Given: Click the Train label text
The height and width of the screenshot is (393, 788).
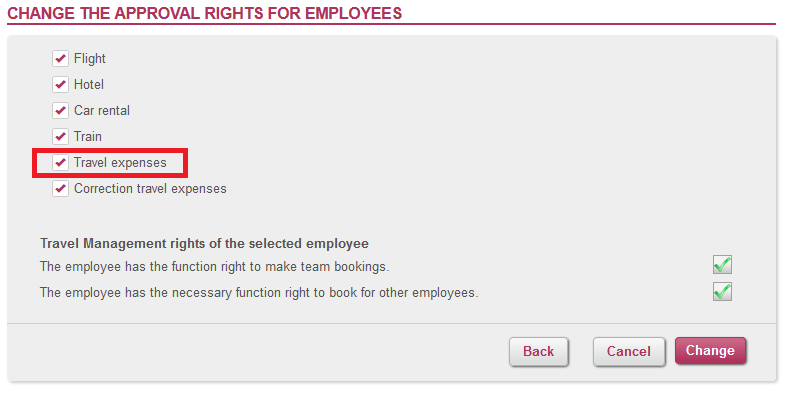Looking at the screenshot, I should point(88,136).
